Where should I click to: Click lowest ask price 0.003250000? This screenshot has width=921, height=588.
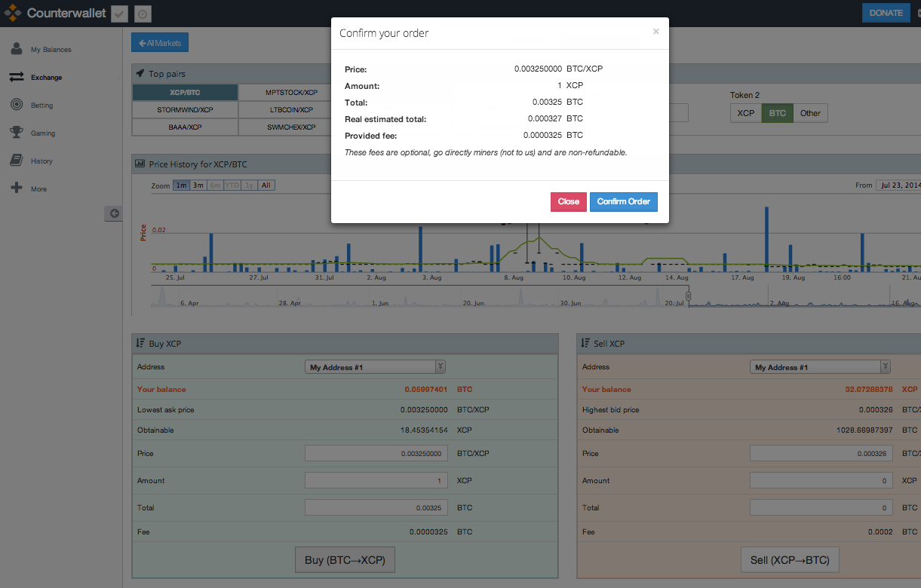pyautogui.click(x=424, y=410)
